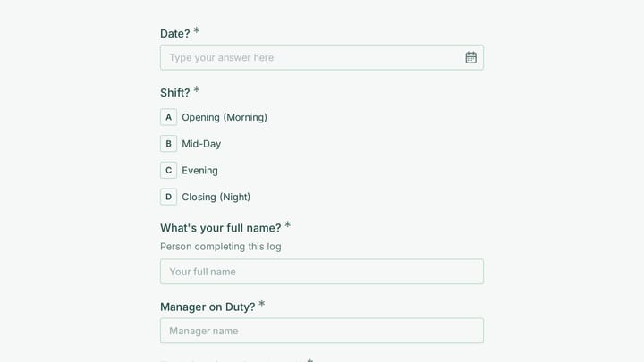The image size is (644, 362).
Task: Click the Manager name input field
Action: coord(322,331)
